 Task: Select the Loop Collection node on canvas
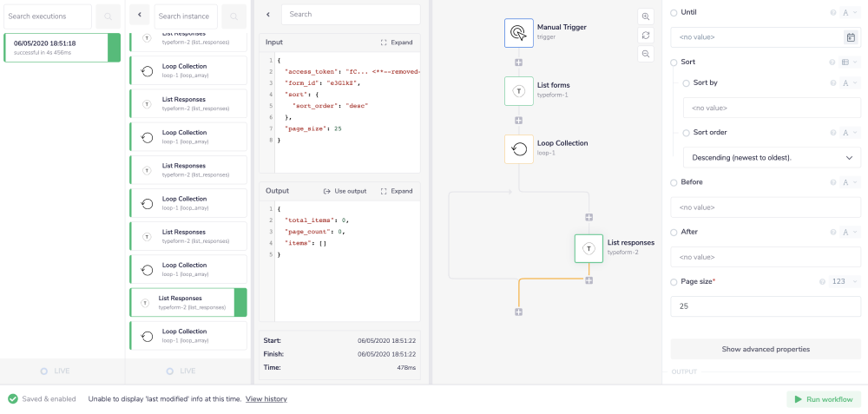point(518,148)
